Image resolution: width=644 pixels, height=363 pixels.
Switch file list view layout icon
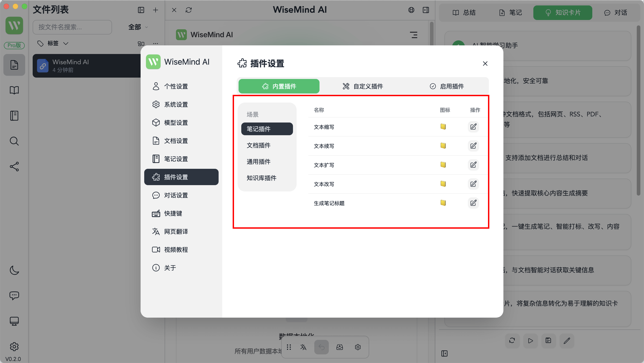pos(141,44)
